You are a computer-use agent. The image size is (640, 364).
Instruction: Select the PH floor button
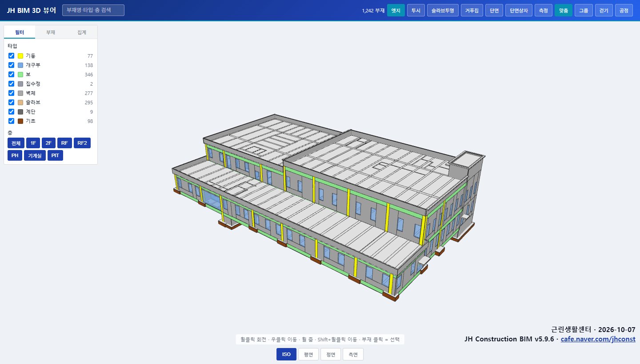[15, 156]
